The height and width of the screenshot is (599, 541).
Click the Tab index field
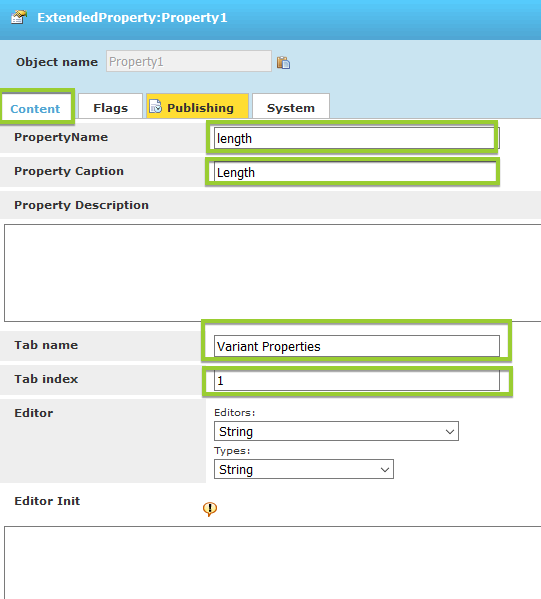click(356, 380)
